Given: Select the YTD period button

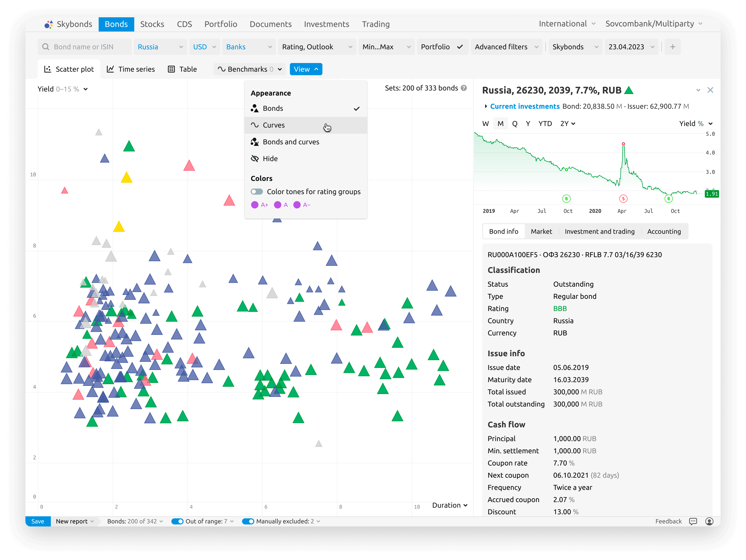Looking at the screenshot, I should pyautogui.click(x=545, y=124).
